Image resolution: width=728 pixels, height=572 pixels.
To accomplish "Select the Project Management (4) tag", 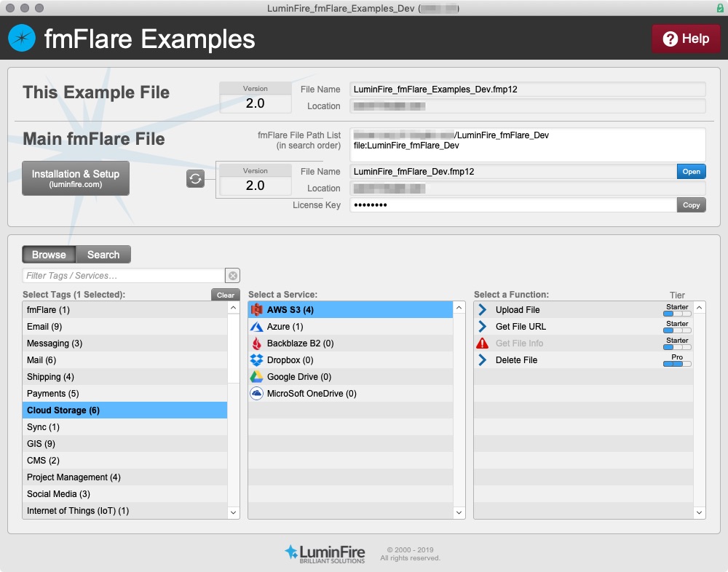I will click(x=125, y=477).
